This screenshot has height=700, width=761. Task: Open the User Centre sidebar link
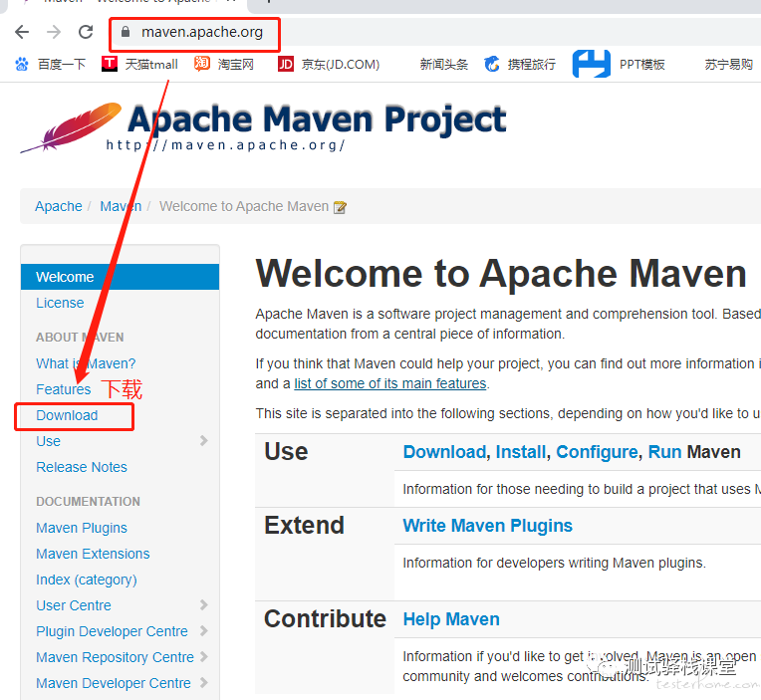(74, 605)
